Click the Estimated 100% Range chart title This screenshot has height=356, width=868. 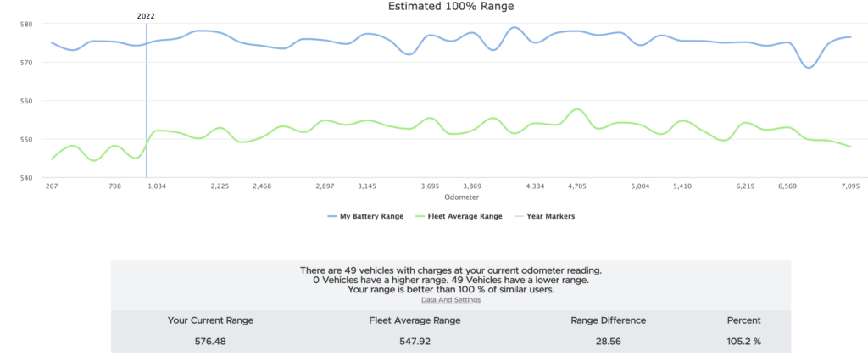pyautogui.click(x=451, y=6)
